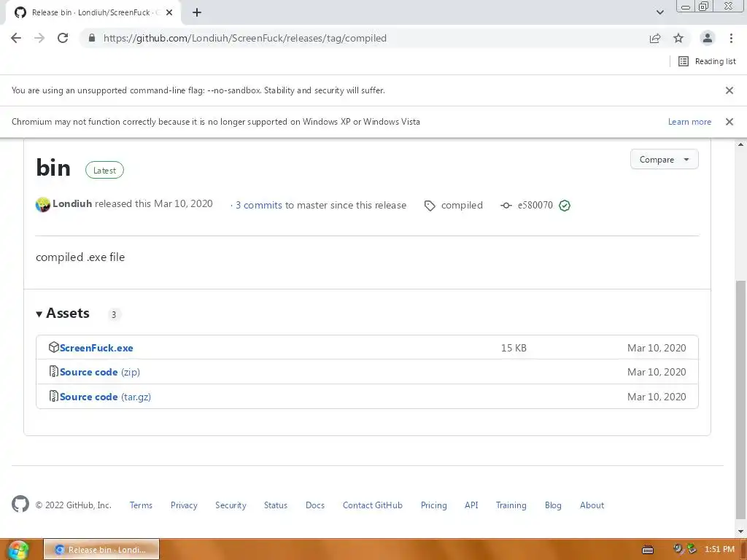
Task: Open Chromium three-dot menu
Action: click(731, 38)
